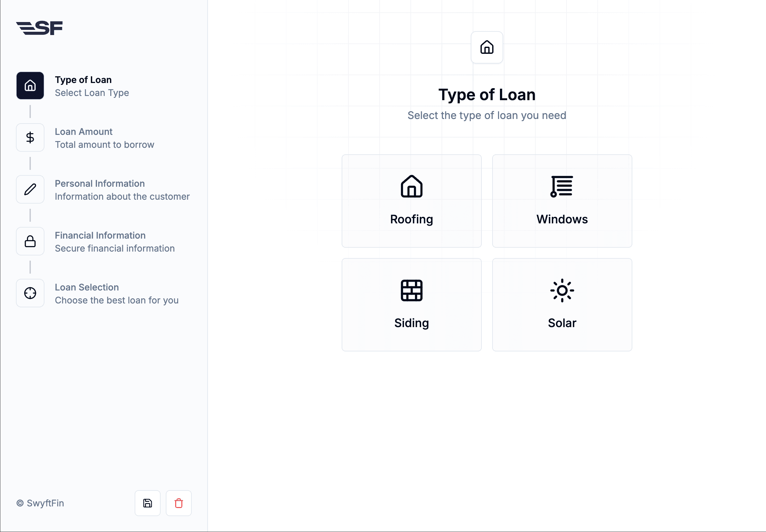Go to Financial Information step
766x532 pixels.
(100, 235)
